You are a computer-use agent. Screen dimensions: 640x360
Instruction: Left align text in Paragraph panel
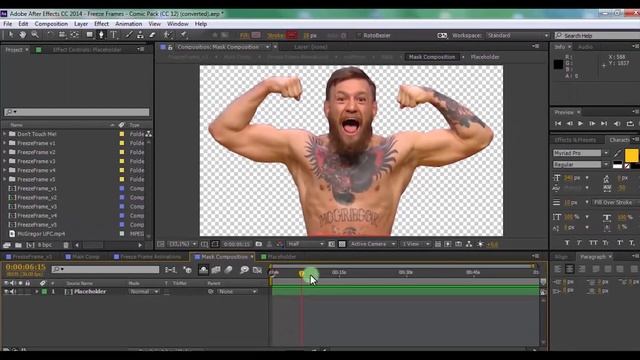pos(558,269)
